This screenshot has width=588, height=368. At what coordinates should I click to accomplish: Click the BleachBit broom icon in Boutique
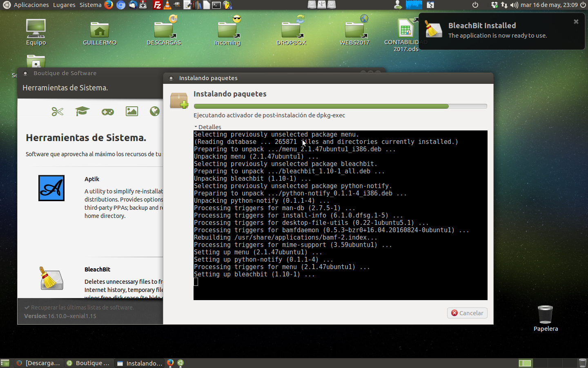coord(51,278)
